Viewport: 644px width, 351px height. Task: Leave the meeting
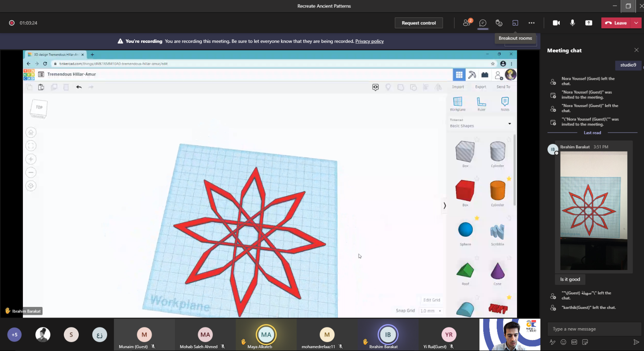click(616, 23)
